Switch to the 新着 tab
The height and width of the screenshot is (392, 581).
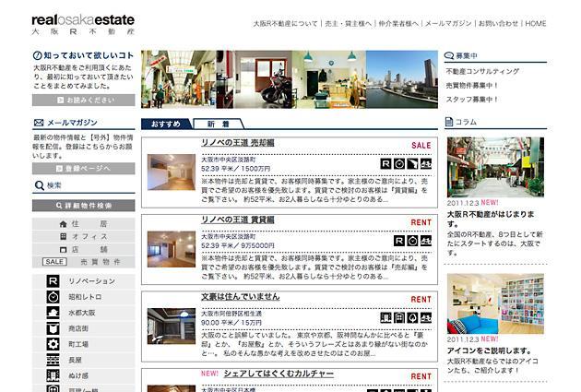point(219,124)
